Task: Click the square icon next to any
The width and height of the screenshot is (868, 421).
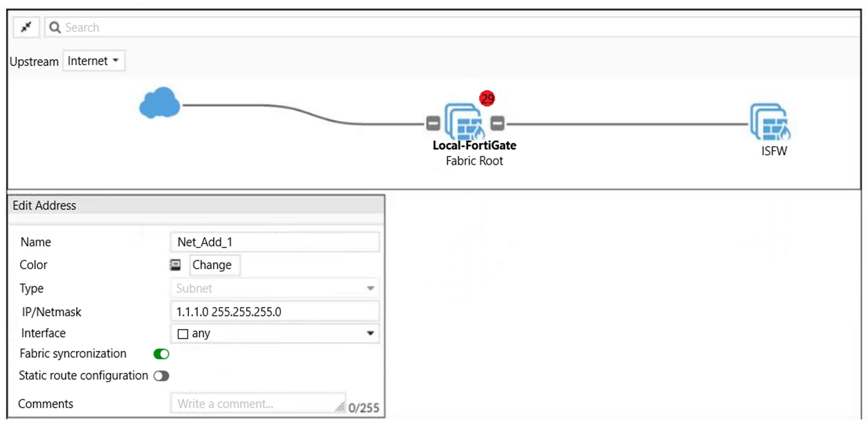Action: pyautogui.click(x=183, y=334)
